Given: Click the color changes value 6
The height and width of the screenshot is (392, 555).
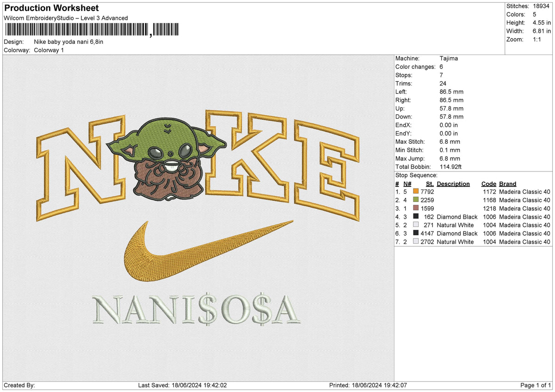Looking at the screenshot, I should click(x=441, y=67).
